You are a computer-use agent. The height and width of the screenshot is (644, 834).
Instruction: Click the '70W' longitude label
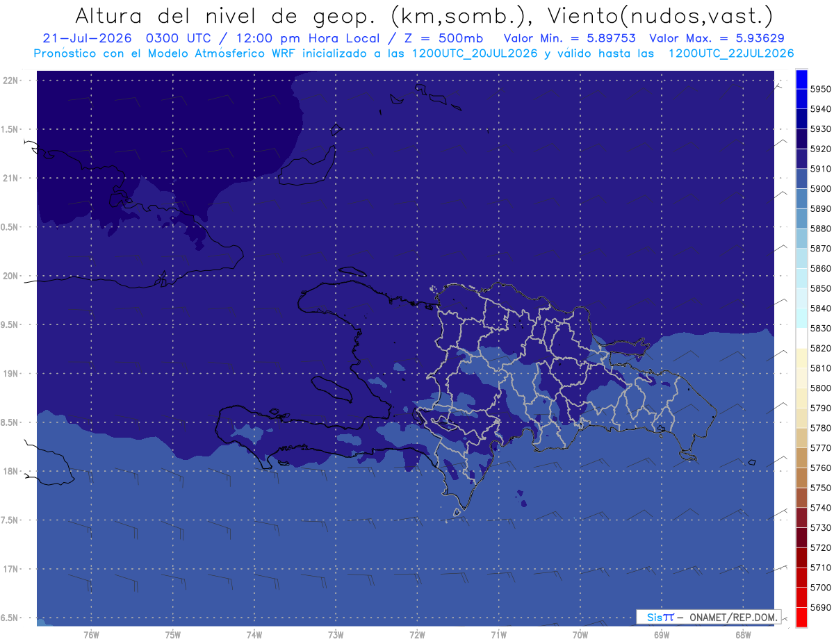580,634
